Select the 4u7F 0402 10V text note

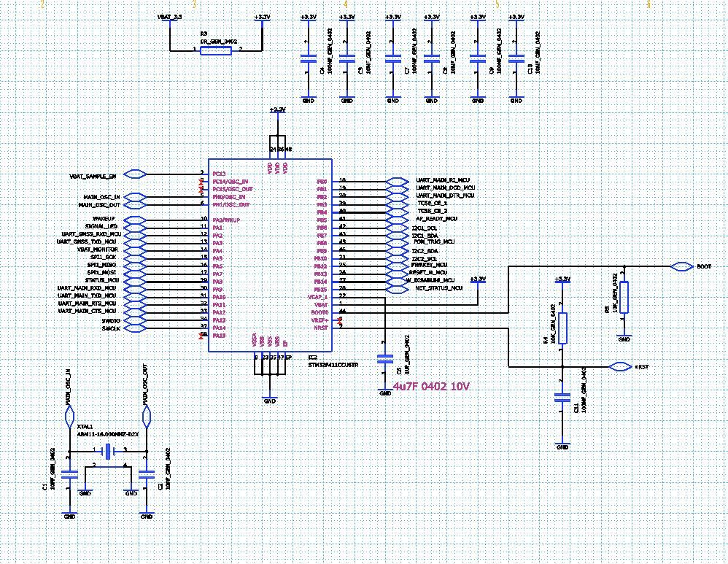point(431,386)
